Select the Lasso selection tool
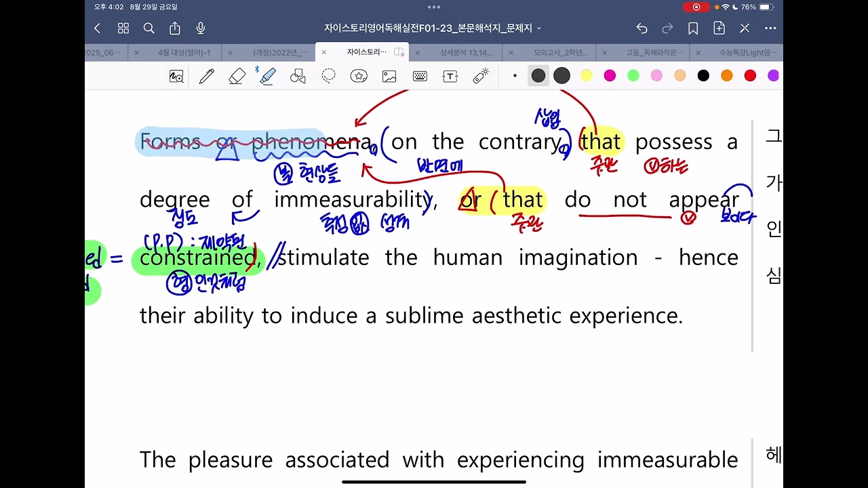The width and height of the screenshot is (868, 488). coord(328,76)
